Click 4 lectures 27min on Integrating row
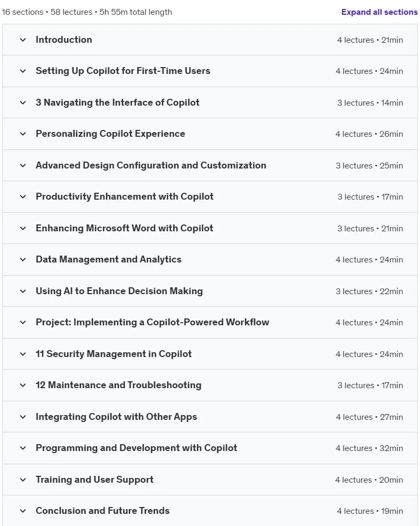 coord(369,417)
